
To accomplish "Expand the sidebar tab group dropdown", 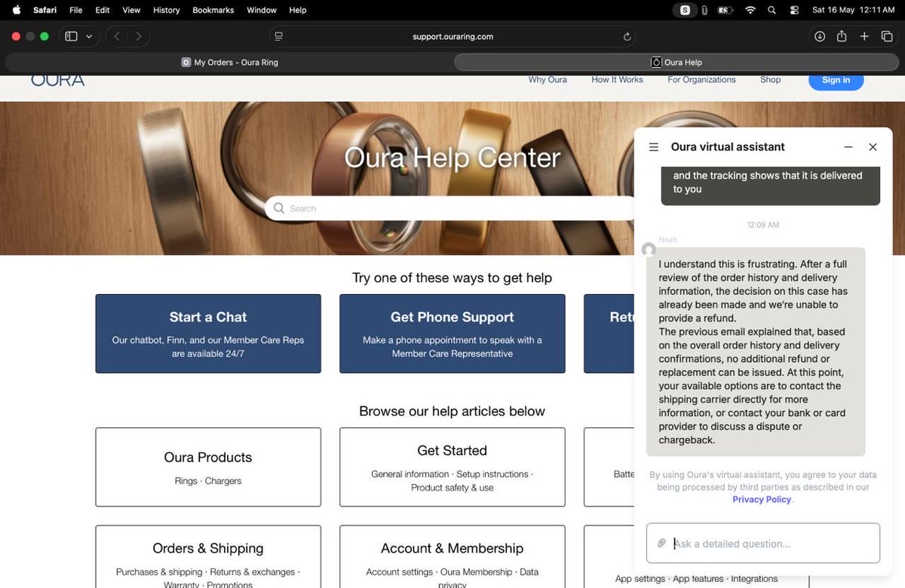I will coord(89,36).
